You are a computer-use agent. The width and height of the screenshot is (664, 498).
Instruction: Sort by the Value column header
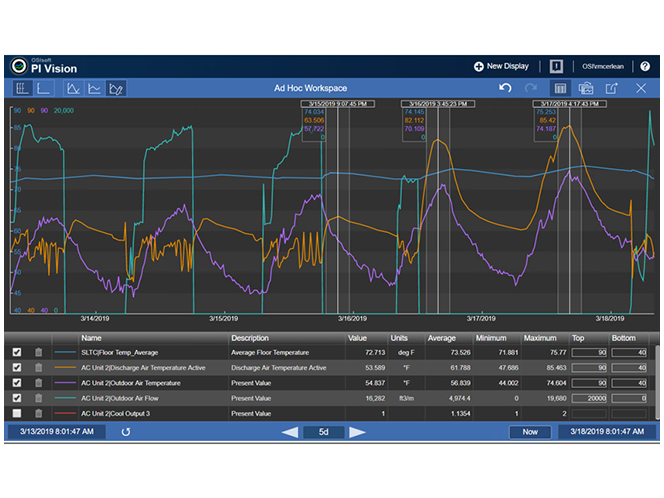(x=357, y=338)
